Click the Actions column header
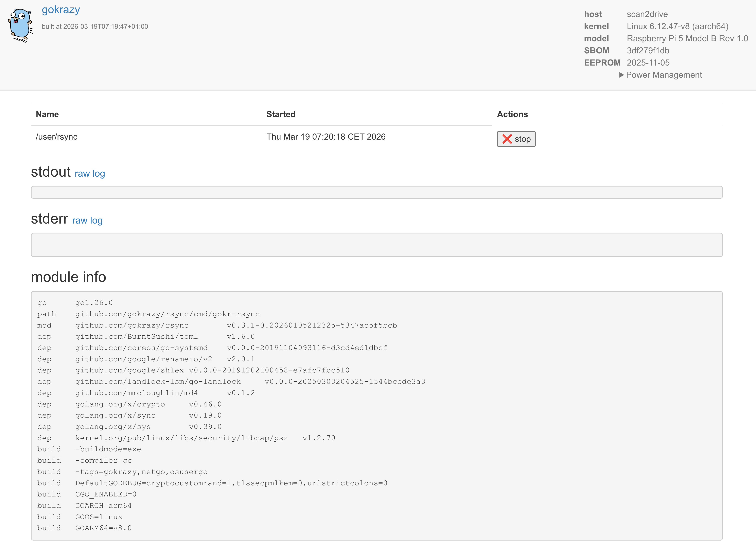This screenshot has height=546, width=756. 512,114
